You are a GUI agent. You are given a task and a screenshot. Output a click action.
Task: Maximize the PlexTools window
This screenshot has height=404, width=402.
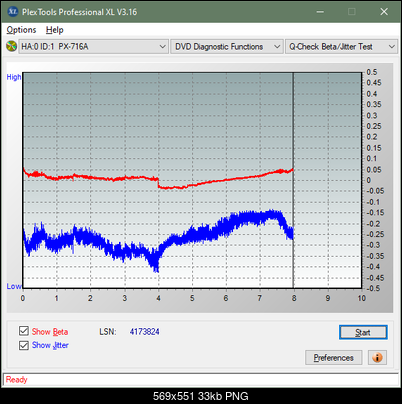[x=352, y=12]
